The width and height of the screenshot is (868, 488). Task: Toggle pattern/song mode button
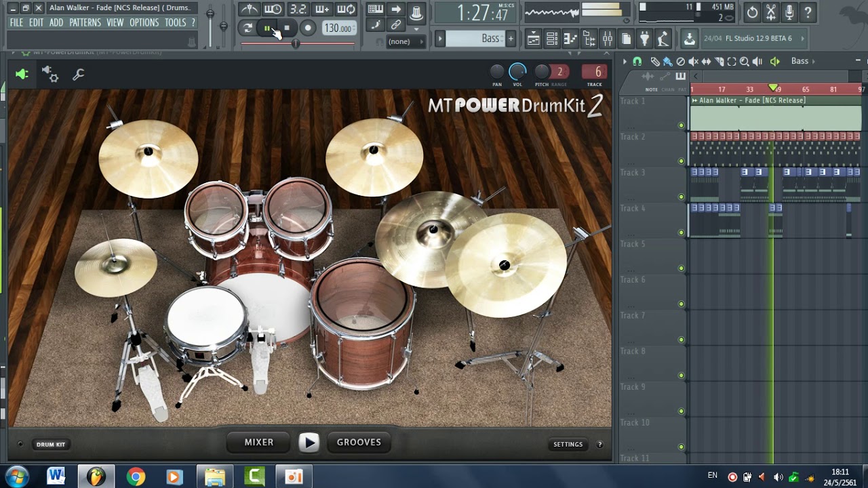click(248, 28)
